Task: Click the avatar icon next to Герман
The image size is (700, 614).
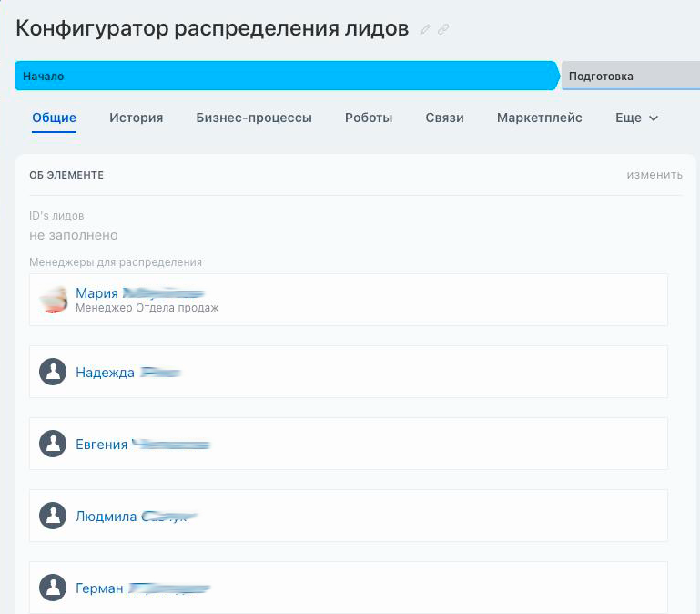Action: (53, 588)
